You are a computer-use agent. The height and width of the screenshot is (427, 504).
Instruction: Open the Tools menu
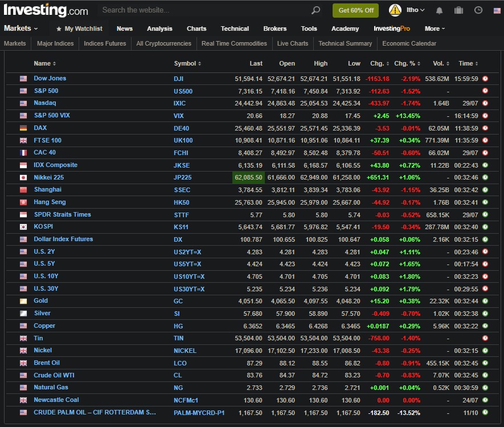pyautogui.click(x=309, y=29)
